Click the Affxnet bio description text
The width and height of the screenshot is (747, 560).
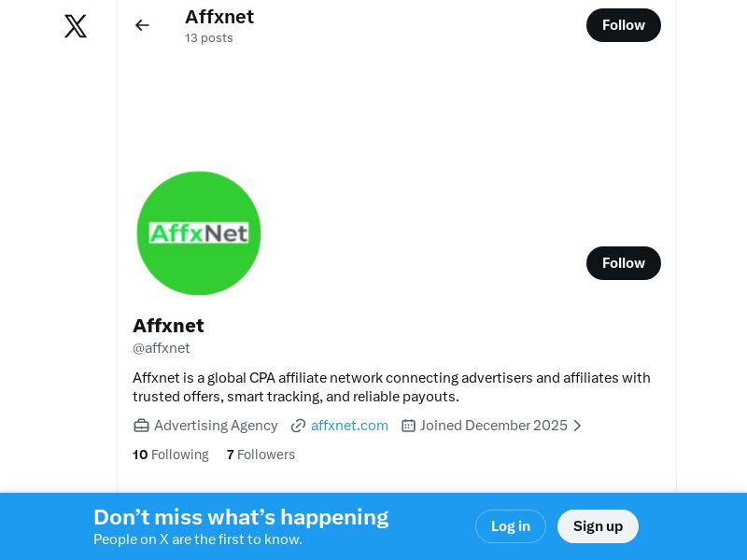[391, 387]
